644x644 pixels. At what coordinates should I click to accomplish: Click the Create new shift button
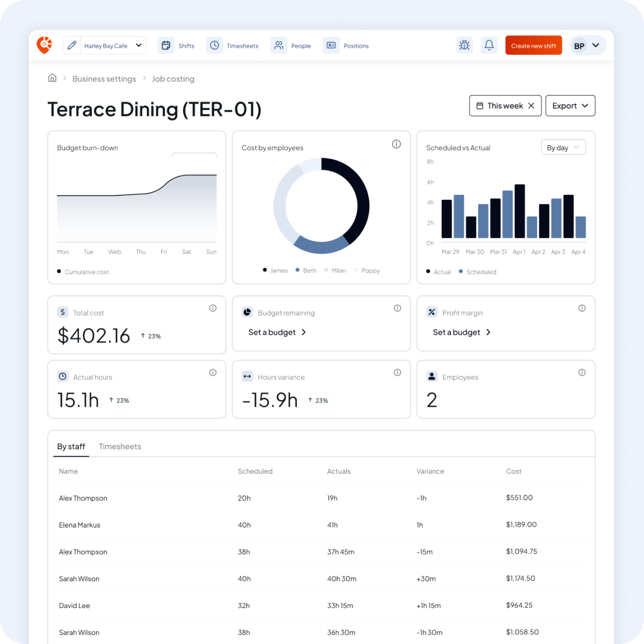pos(533,45)
